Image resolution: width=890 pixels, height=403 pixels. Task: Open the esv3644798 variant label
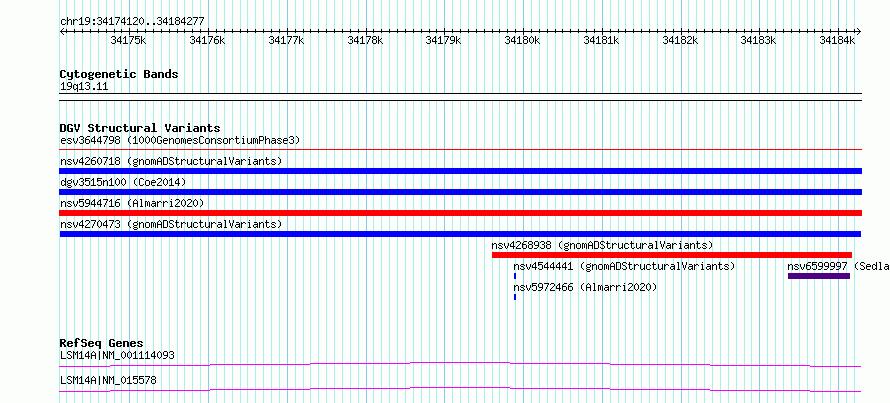click(x=180, y=140)
